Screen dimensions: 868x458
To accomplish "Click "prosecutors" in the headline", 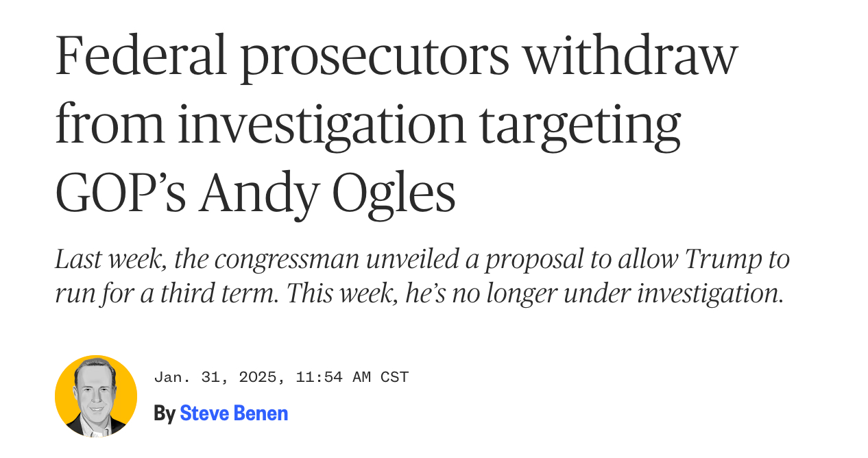I will pos(375,56).
